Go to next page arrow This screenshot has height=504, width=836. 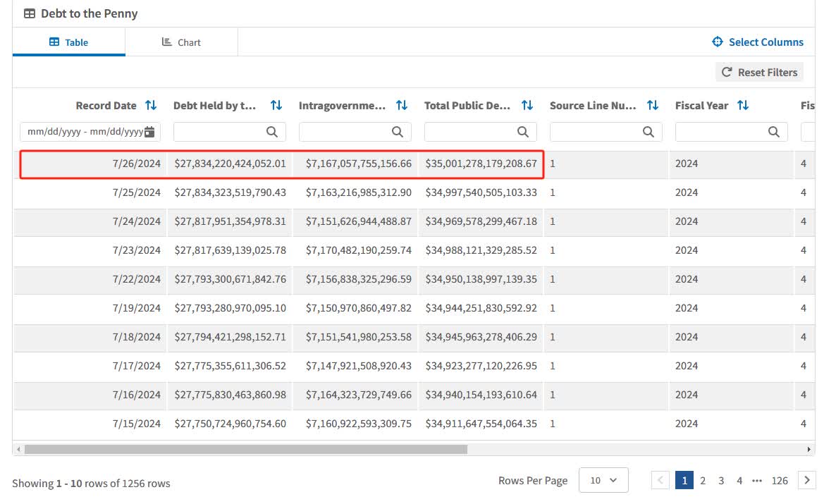pyautogui.click(x=807, y=480)
